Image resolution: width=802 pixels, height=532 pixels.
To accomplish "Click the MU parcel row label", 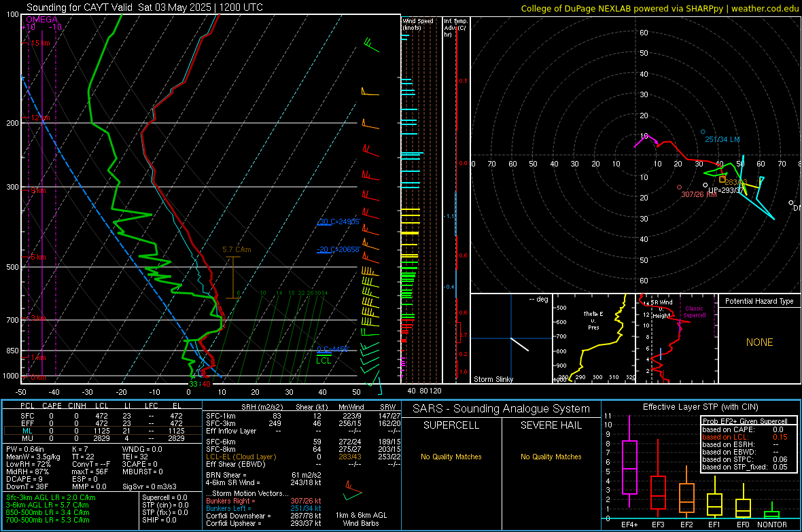I will [27, 438].
